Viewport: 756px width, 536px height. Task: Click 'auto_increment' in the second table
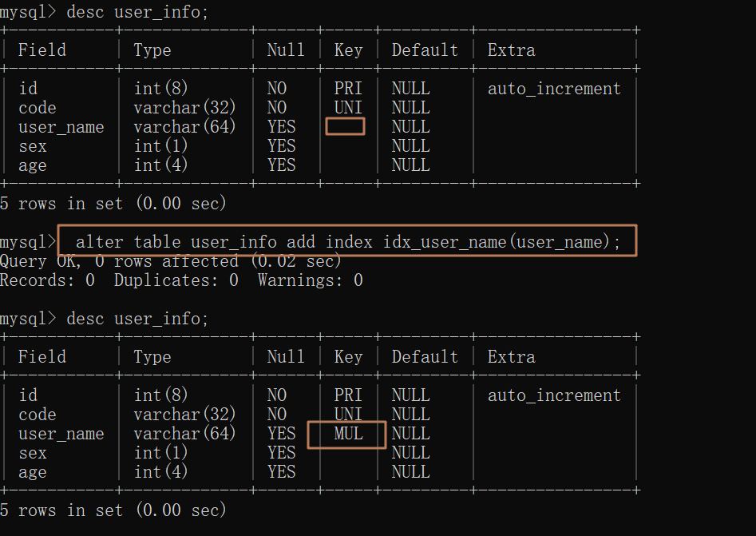pos(554,395)
